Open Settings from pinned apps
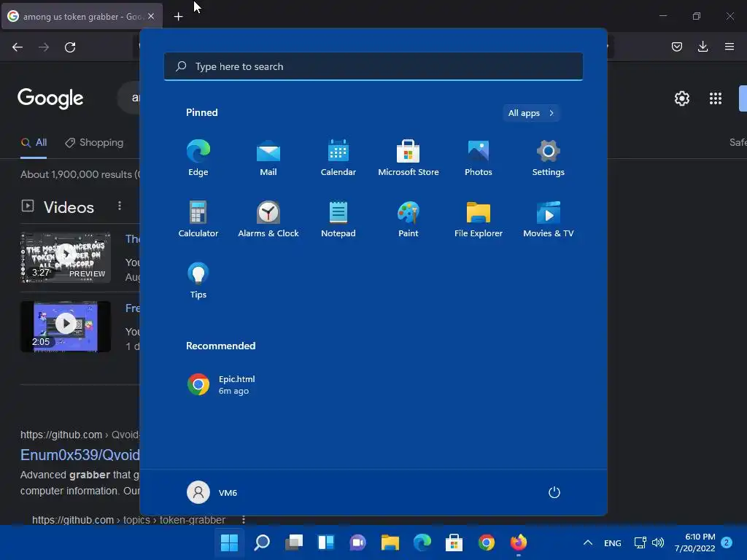747x560 pixels. point(549,157)
